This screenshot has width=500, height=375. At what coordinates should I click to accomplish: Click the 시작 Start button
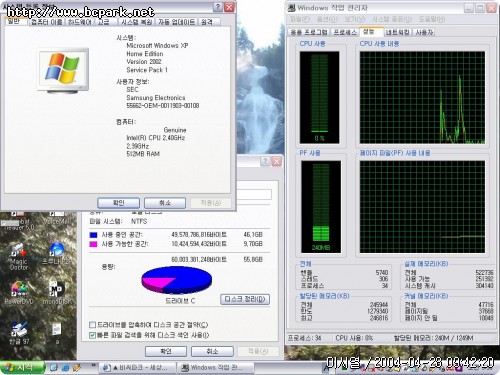(x=22, y=367)
